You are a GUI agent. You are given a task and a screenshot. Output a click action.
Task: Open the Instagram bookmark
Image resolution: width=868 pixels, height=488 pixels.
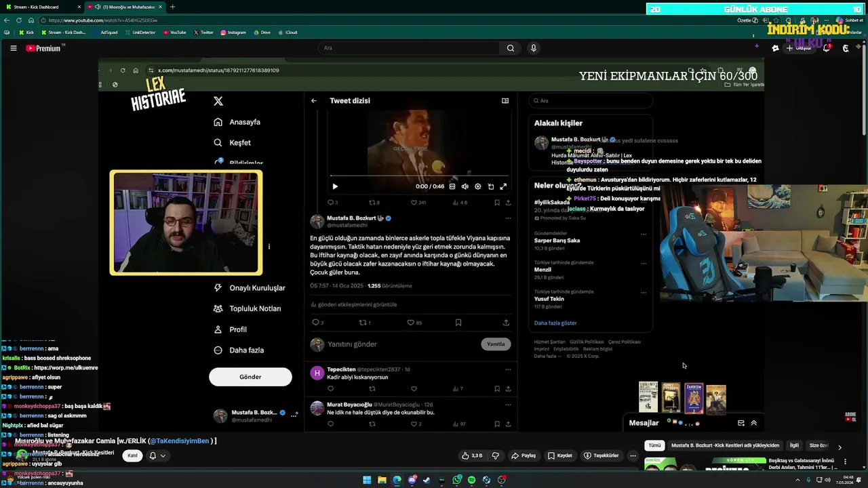[x=233, y=33]
